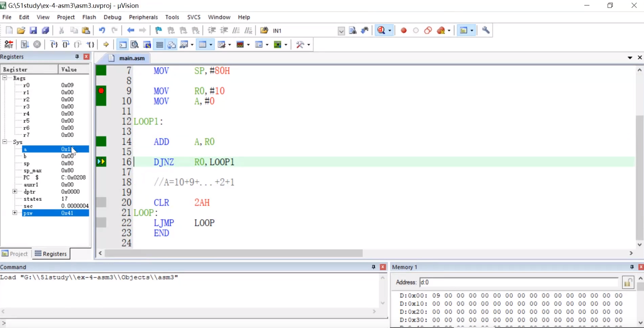The image size is (644, 328).
Task: Expand the dptr register entry
Action: pos(15,191)
